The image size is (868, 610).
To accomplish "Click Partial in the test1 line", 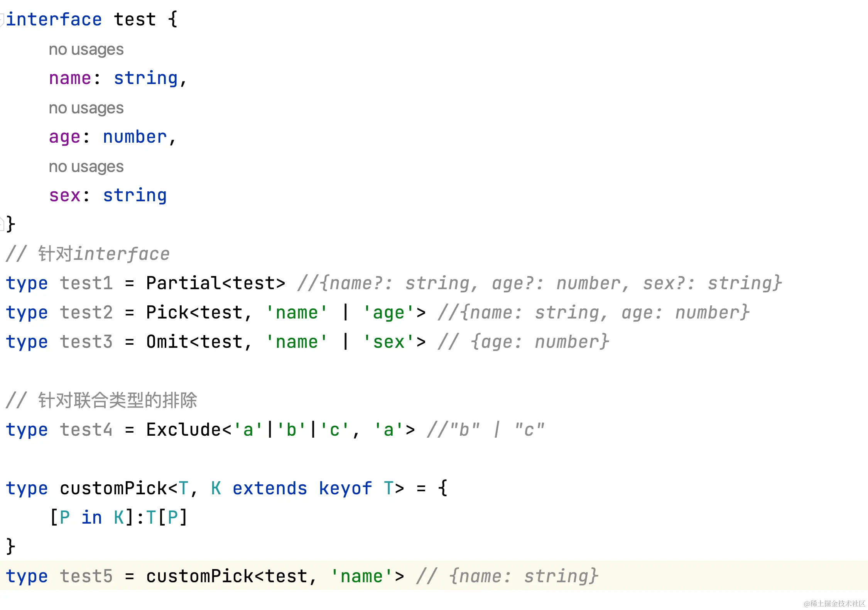I will [184, 283].
